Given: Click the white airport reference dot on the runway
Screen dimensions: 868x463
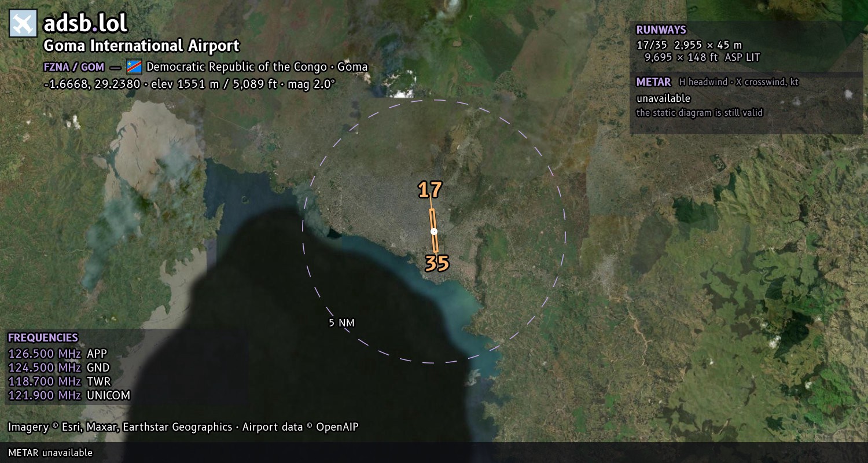Looking at the screenshot, I should (x=434, y=231).
